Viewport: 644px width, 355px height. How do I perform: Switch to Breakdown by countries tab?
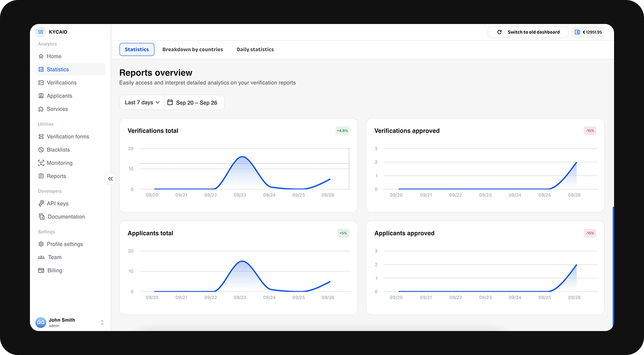(192, 49)
